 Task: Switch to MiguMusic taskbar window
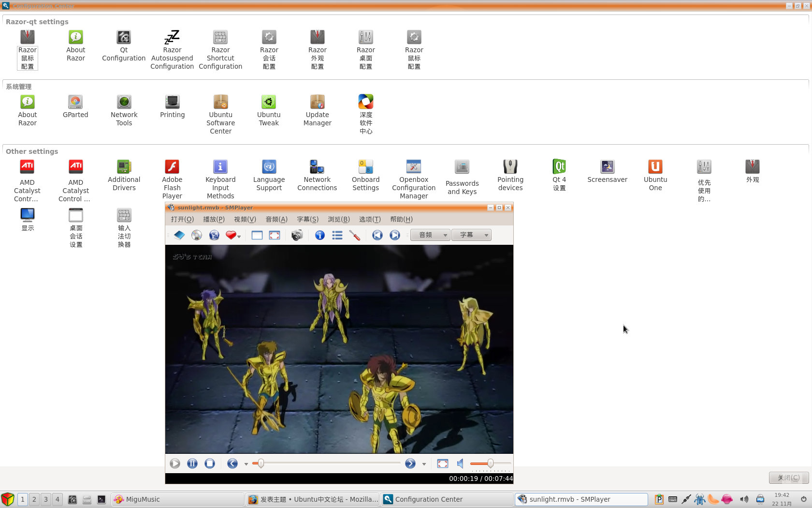click(178, 499)
